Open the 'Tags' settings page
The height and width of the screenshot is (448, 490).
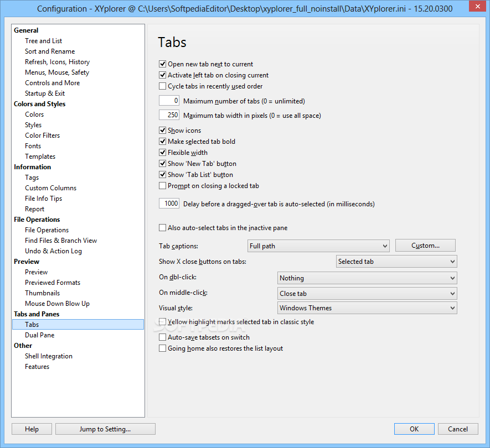point(32,178)
